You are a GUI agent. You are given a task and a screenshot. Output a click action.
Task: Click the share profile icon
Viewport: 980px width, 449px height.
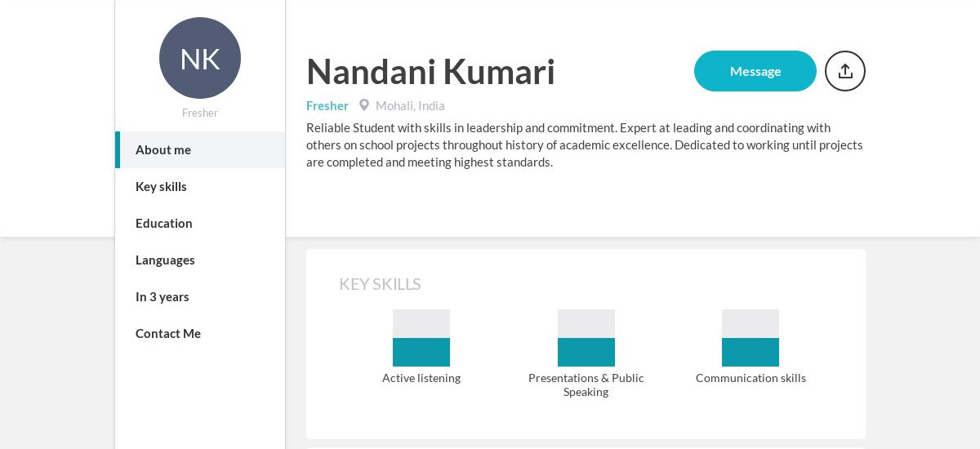[x=845, y=71]
